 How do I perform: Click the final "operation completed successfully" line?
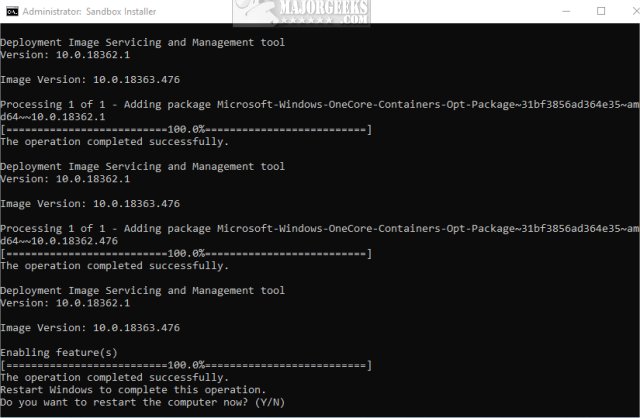114,377
